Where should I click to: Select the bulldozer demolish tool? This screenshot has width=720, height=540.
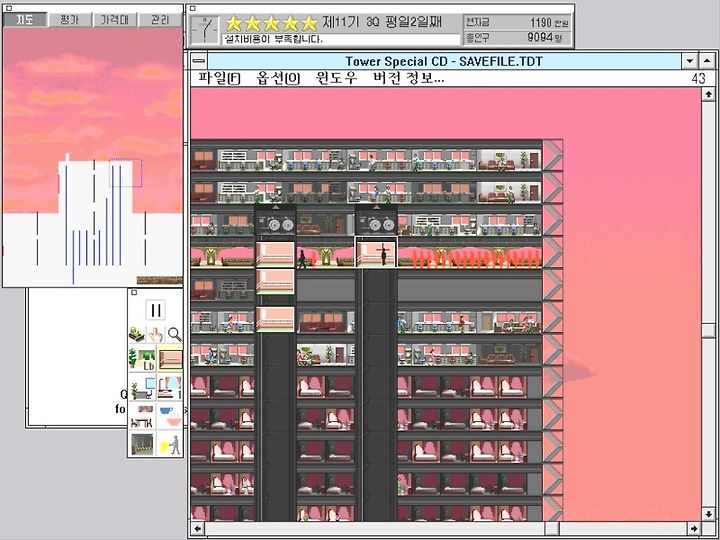tap(137, 334)
